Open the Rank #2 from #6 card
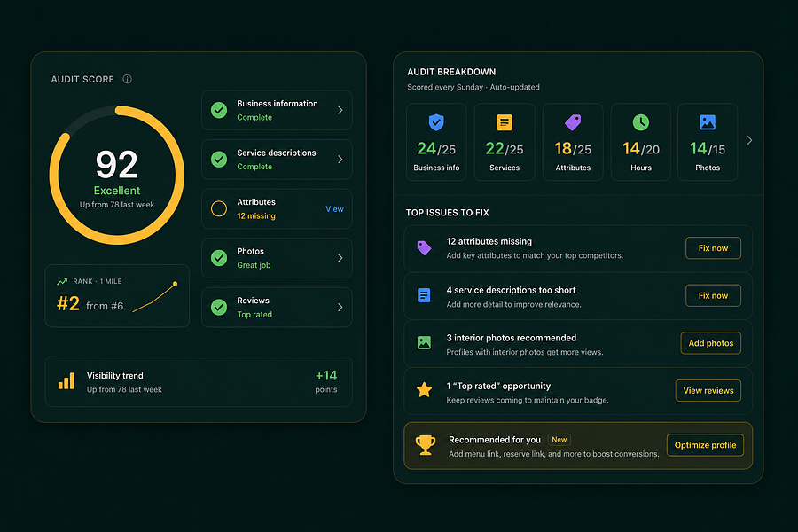The height and width of the screenshot is (532, 798). (x=117, y=296)
